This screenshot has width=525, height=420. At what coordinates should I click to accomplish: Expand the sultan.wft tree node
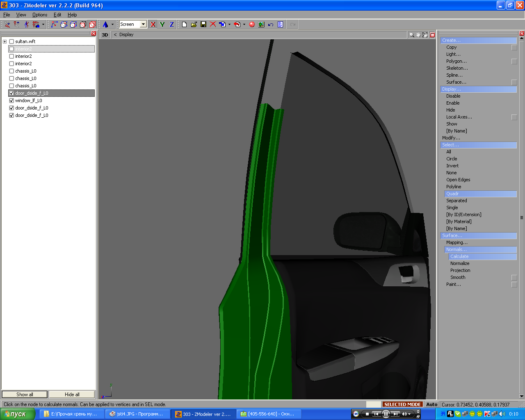5,41
